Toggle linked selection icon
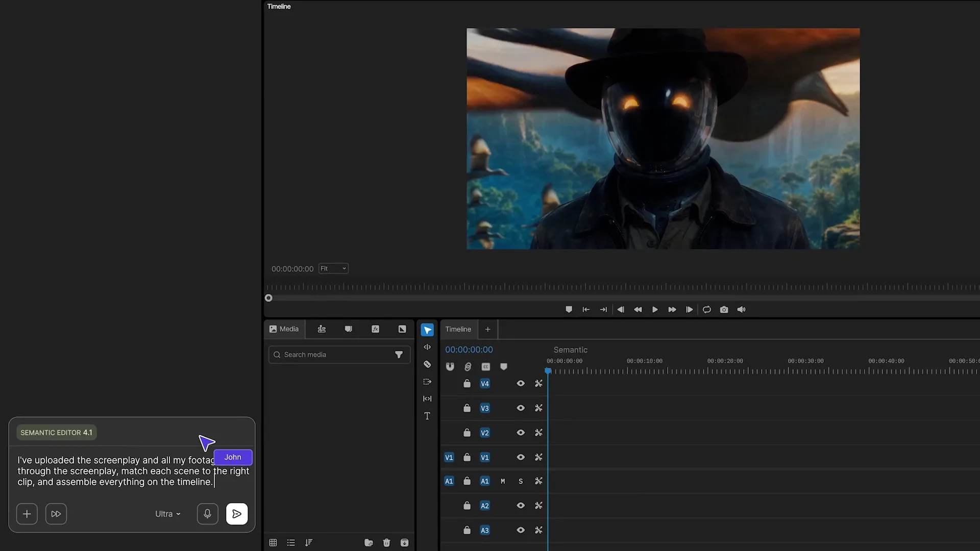Screen dimensions: 980x551 click(468, 367)
